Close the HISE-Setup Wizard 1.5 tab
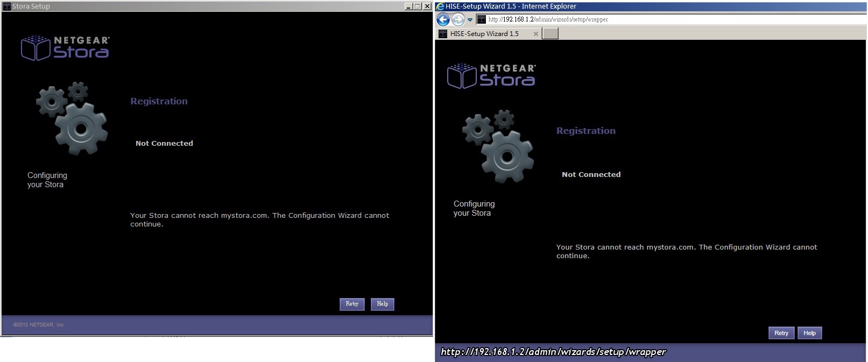The width and height of the screenshot is (868, 362). (x=535, y=34)
